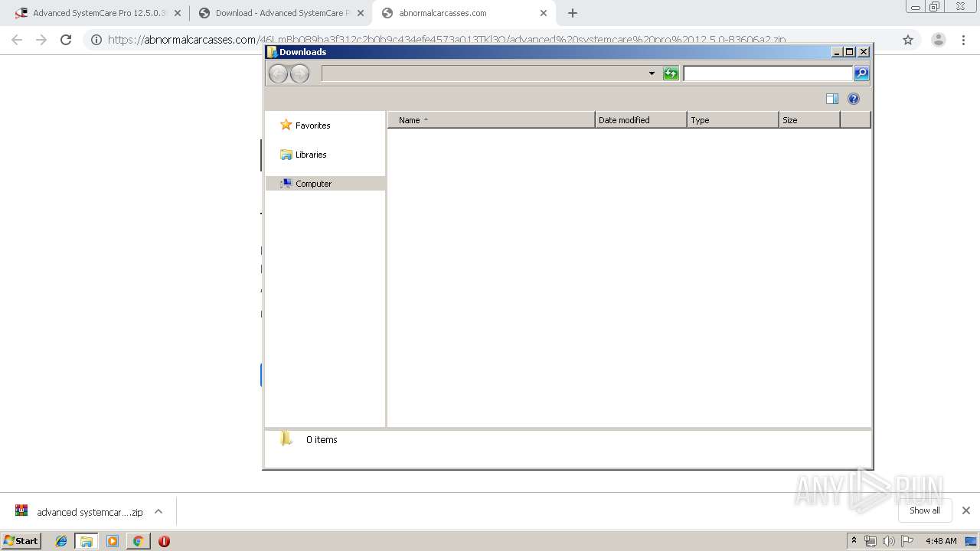The image size is (980, 551).
Task: Close the Downloads window
Action: point(864,52)
